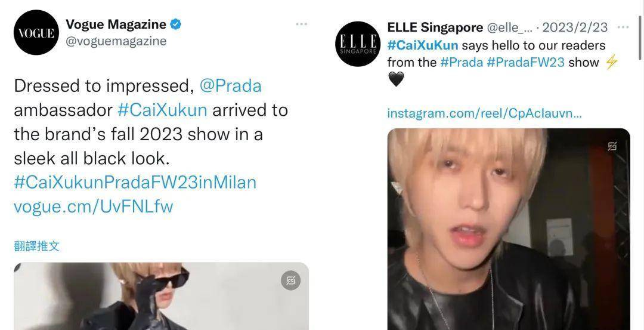Screen dimensions: 644x330
Task: Click 翻譯推文 to translate the tweet
Action: point(36,246)
